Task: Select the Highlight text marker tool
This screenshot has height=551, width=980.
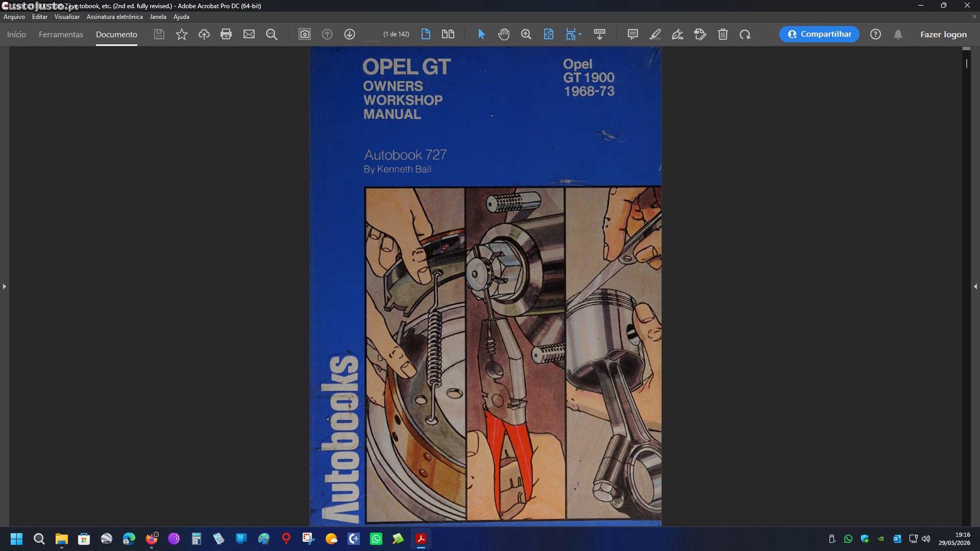Action: tap(655, 34)
